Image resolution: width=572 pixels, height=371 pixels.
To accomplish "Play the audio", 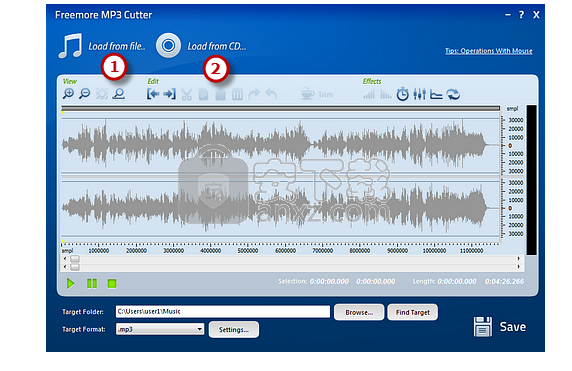I will [x=70, y=283].
